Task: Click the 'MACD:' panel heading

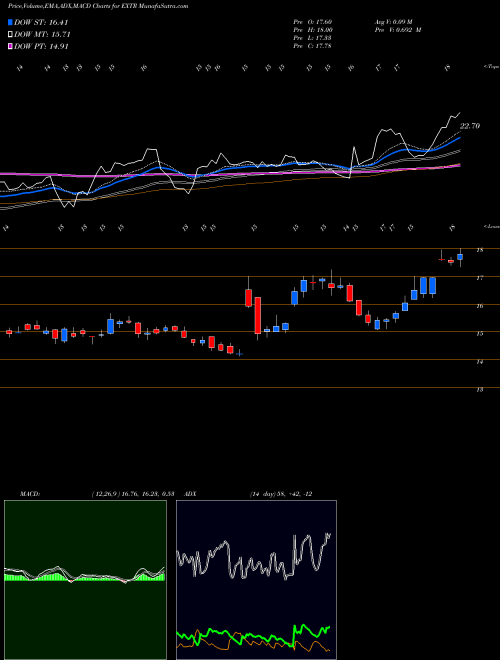Action: 29,494
